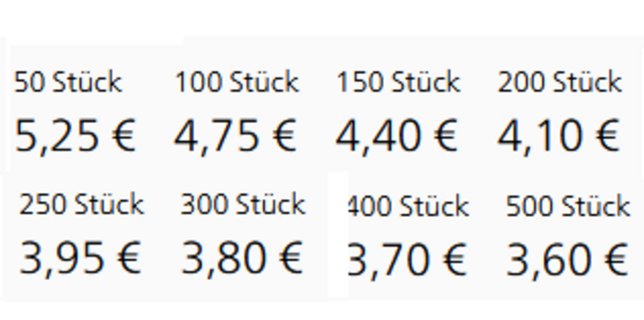Select the 250 Stück quantity label
This screenshot has width=644, height=320.
(82, 204)
